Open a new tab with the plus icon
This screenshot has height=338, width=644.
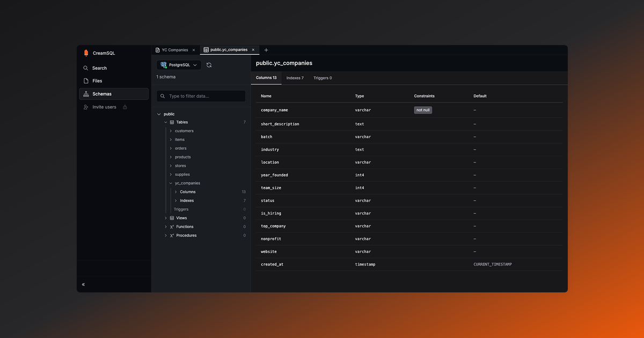(266, 49)
